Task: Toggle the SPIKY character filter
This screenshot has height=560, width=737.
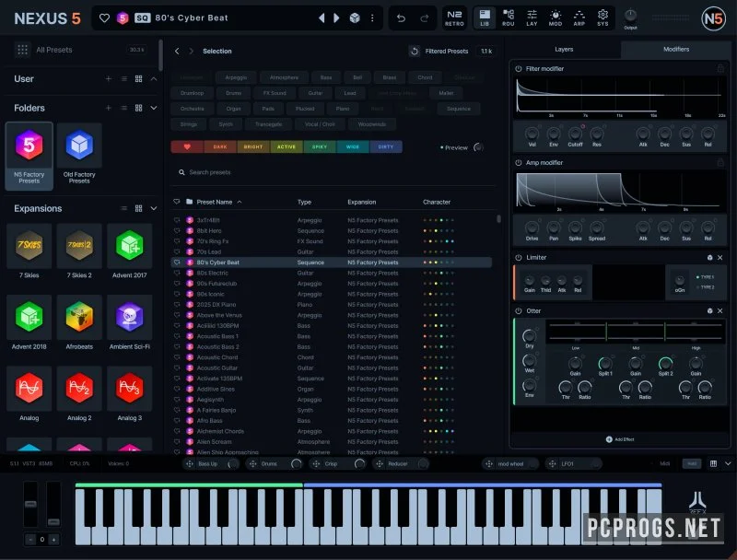Action: point(320,147)
